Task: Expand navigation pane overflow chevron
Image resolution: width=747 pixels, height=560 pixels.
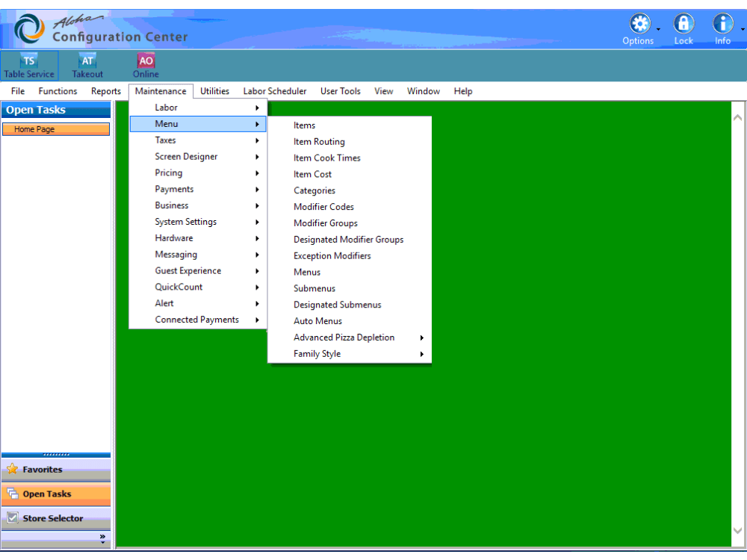Action: 102,538
